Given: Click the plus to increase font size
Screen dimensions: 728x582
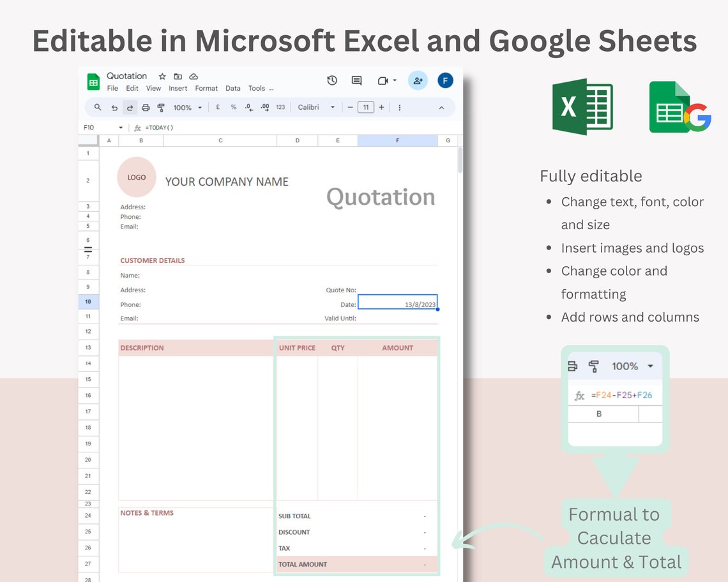Looking at the screenshot, I should click(381, 107).
